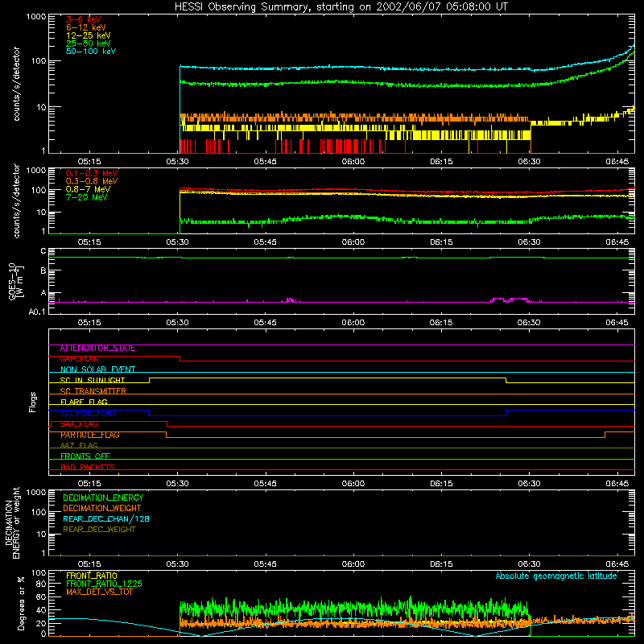The height and width of the screenshot is (644, 644).
Task: Click the 05:15 tick under the Flags panel
Action: tap(89, 484)
